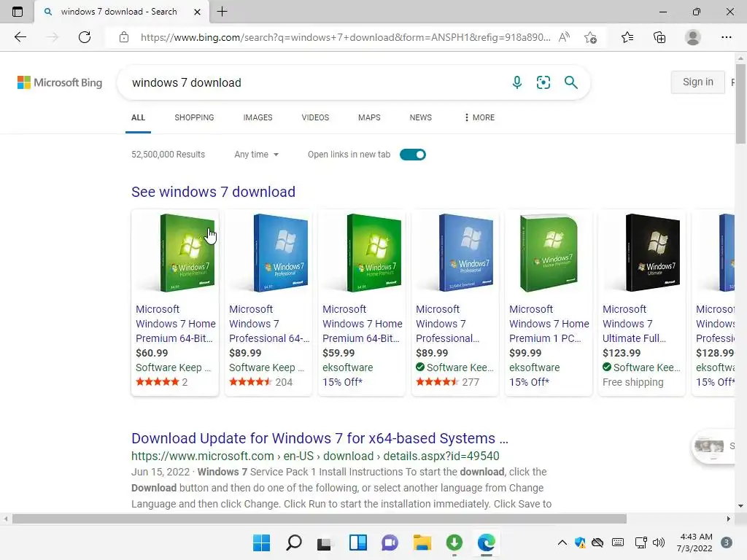The image size is (747, 560).
Task: Click the 52,500,000 Results text
Action: pos(169,155)
